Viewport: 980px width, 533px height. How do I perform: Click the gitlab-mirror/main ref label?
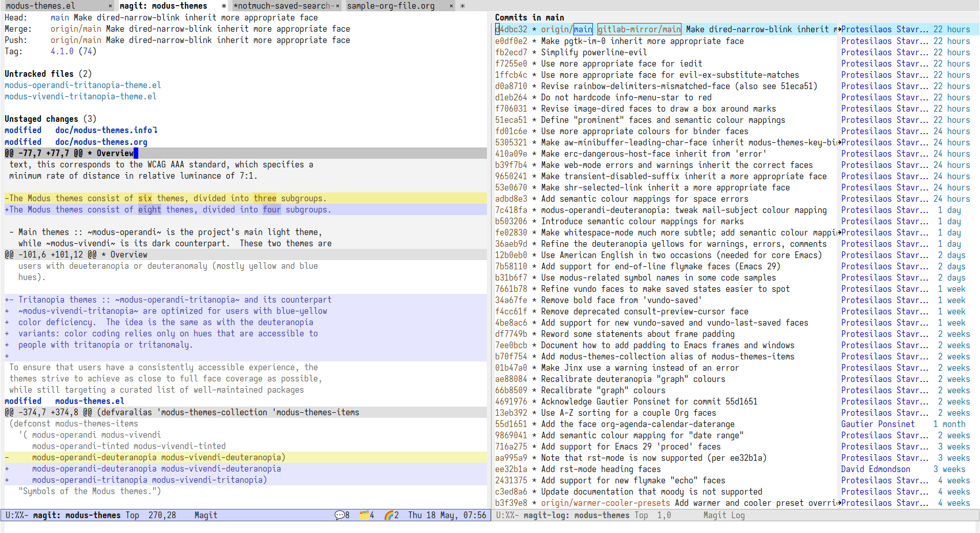[640, 29]
